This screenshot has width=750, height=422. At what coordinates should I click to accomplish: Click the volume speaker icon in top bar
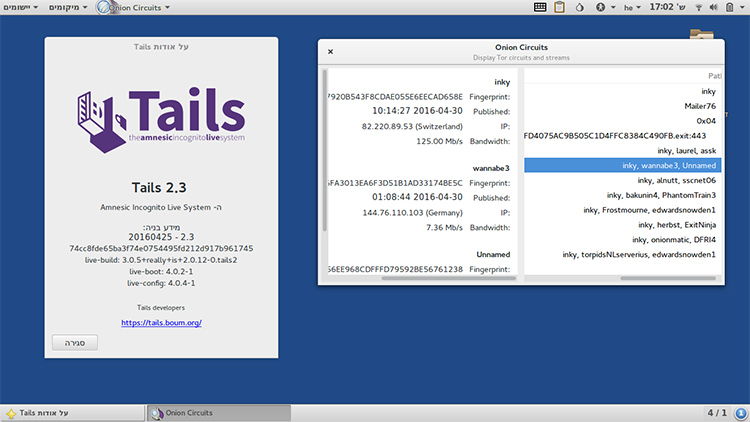tap(714, 8)
